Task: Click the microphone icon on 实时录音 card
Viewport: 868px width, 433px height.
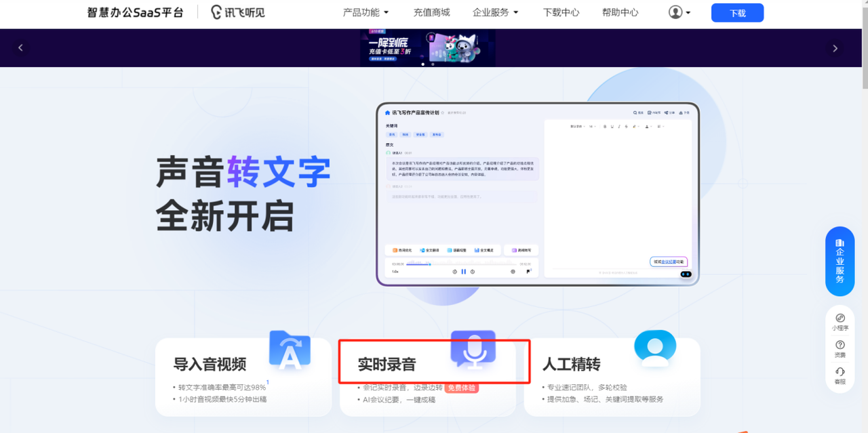Action: point(473,350)
